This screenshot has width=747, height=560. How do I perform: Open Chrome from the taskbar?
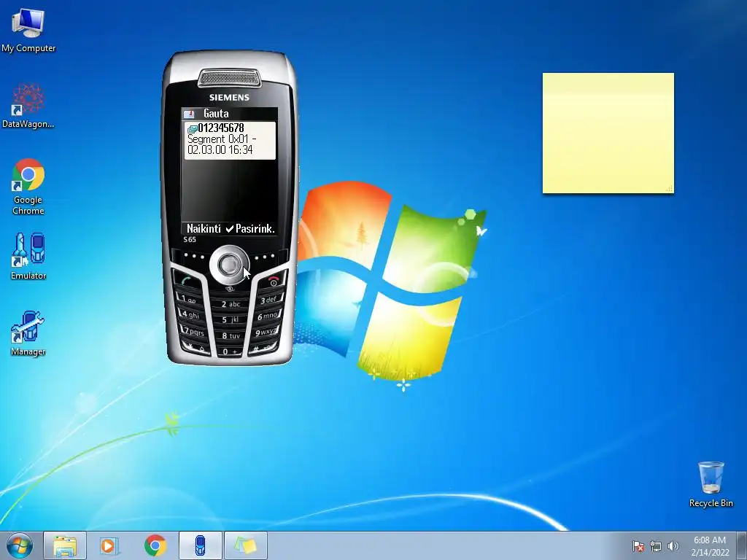(x=155, y=545)
